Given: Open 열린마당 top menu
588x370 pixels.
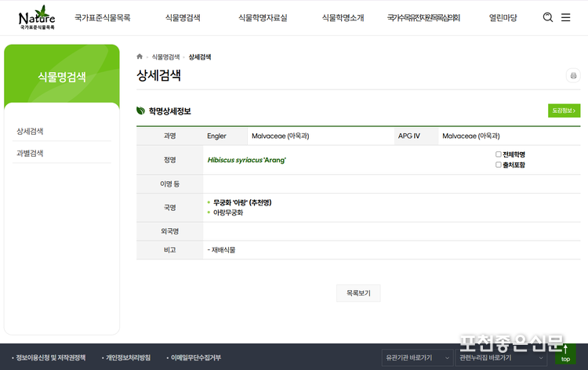Looking at the screenshot, I should coord(503,17).
